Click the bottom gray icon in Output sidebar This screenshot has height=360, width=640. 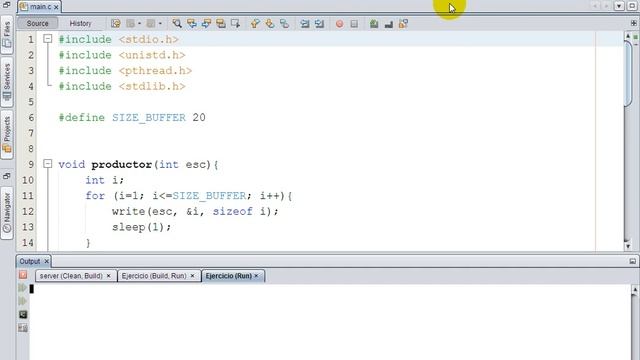[23, 328]
